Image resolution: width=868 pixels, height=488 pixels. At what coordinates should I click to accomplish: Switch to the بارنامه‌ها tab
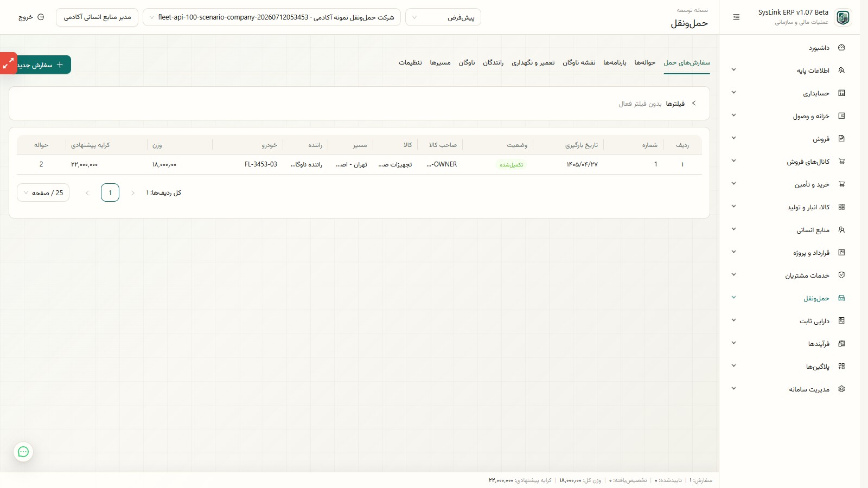click(x=615, y=63)
